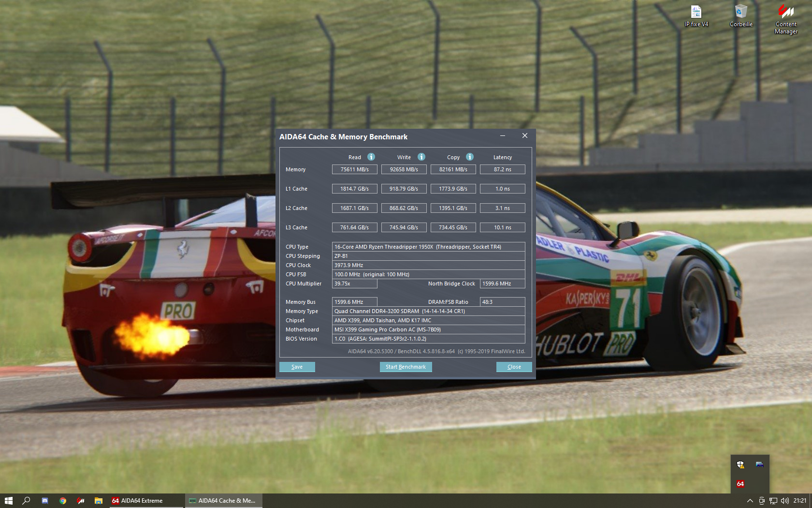Save the benchmark results

pyautogui.click(x=297, y=367)
